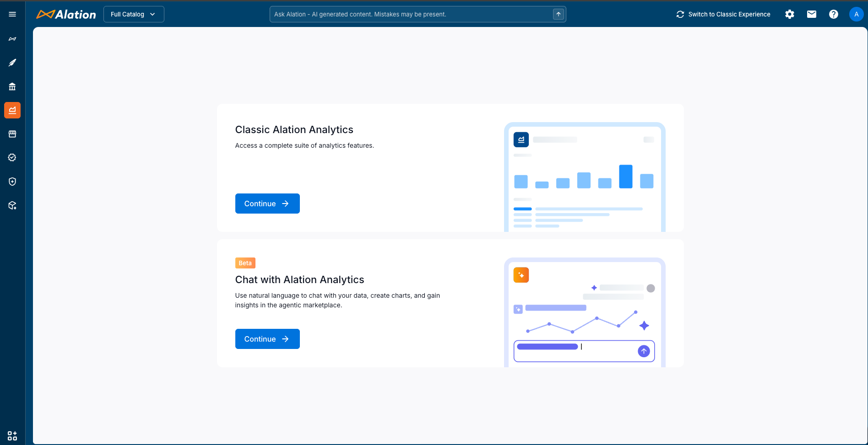The height and width of the screenshot is (445, 868).
Task: Open the Marketplace storefront sidebar icon
Action: click(12, 134)
